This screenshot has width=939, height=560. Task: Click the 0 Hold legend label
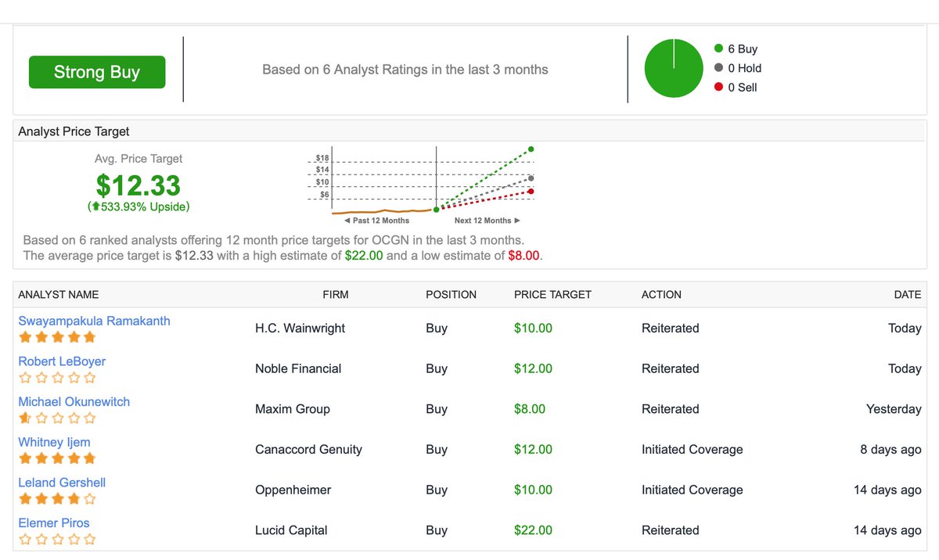click(744, 68)
